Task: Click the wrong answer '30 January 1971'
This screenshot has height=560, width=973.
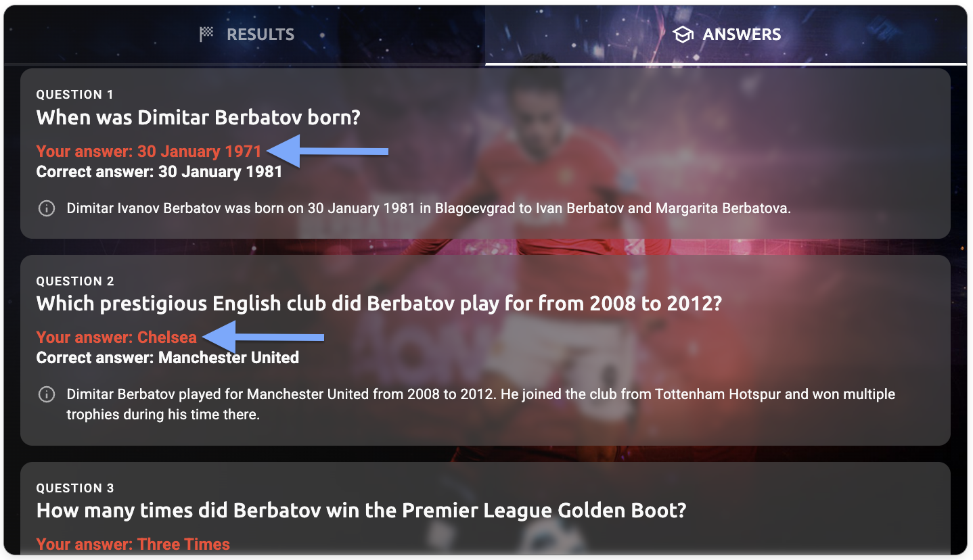Action: tap(199, 151)
